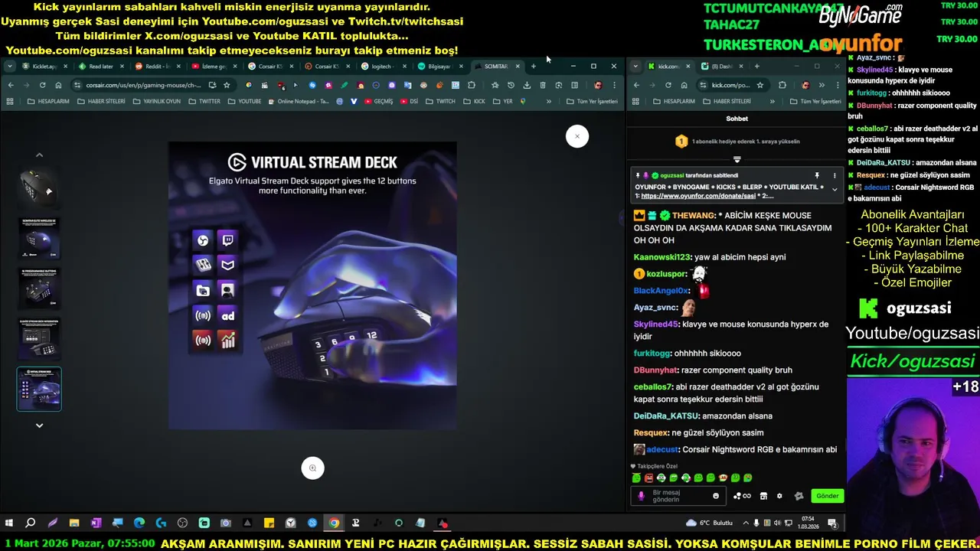Image resolution: width=980 pixels, height=551 pixels.
Task: Open the chat shop icon
Action: coord(763,496)
